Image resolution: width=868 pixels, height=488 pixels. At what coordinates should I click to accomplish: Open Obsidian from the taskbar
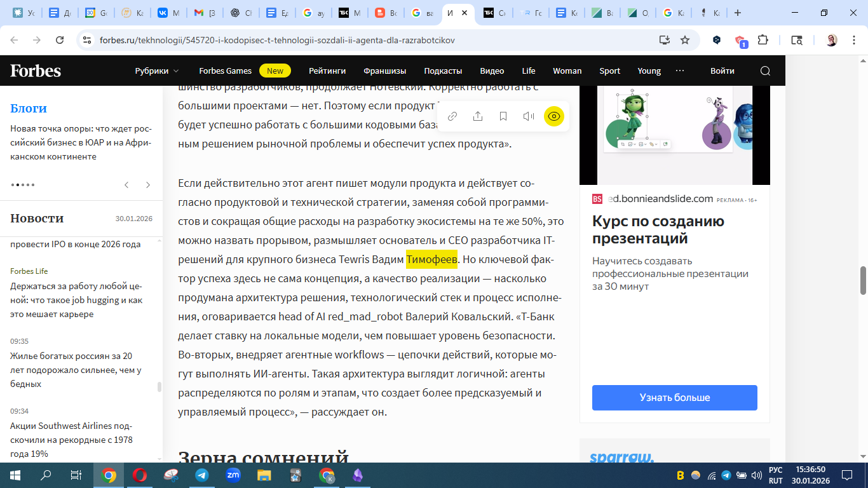[358, 475]
